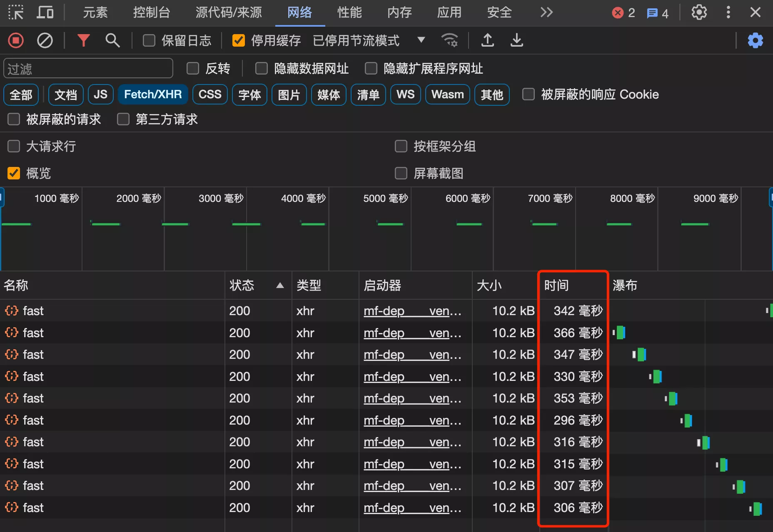Toggle the red filter funnel icon

pos(83,40)
